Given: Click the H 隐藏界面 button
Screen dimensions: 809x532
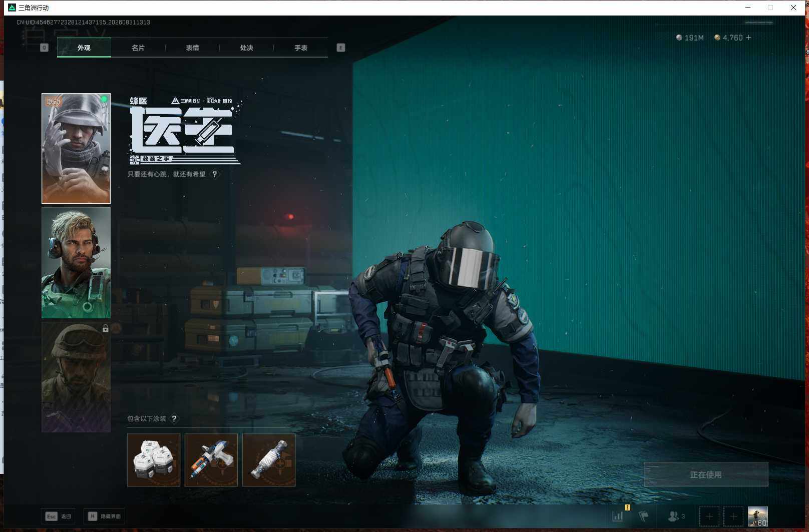Looking at the screenshot, I should pyautogui.click(x=104, y=516).
